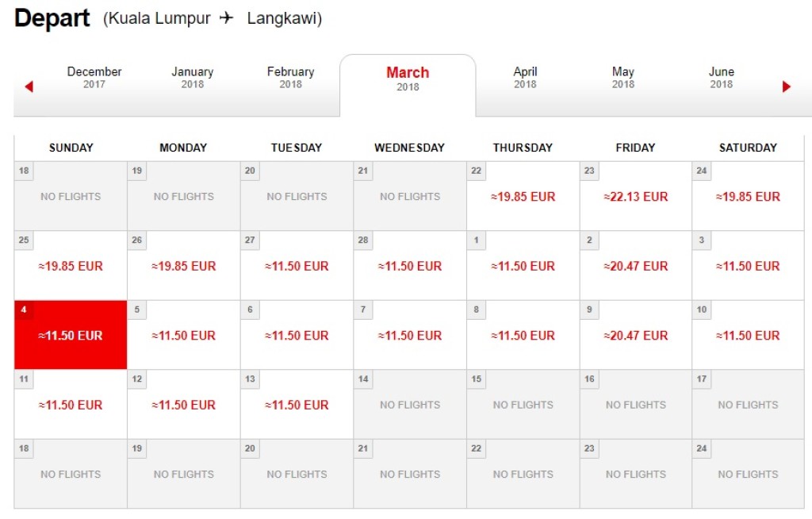The image size is (812, 519).
Task: Select Tuesday 13 flight price
Action: (x=297, y=405)
